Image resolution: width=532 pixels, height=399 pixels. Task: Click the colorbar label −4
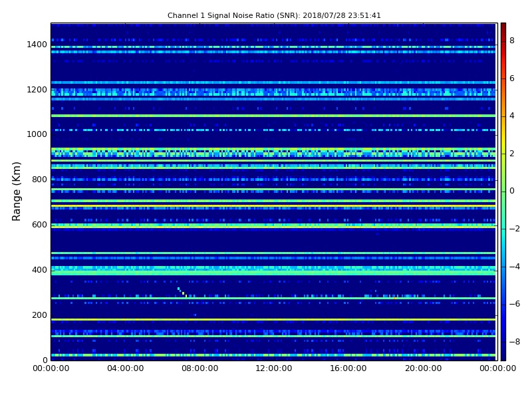coord(514,267)
